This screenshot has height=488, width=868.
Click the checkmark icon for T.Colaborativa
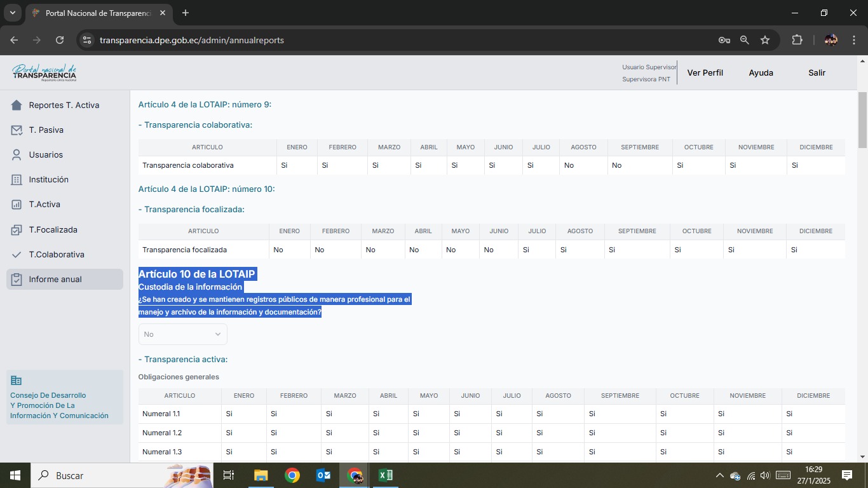click(x=17, y=255)
